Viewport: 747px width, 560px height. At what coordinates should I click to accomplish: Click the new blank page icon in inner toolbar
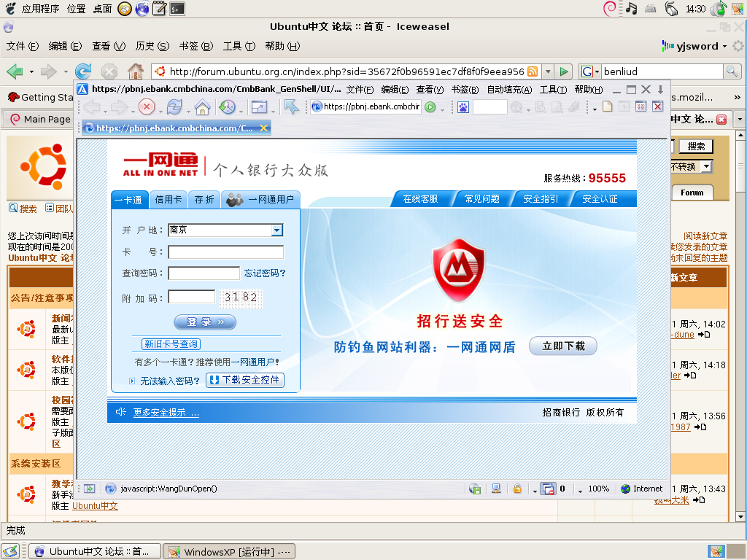(x=608, y=106)
